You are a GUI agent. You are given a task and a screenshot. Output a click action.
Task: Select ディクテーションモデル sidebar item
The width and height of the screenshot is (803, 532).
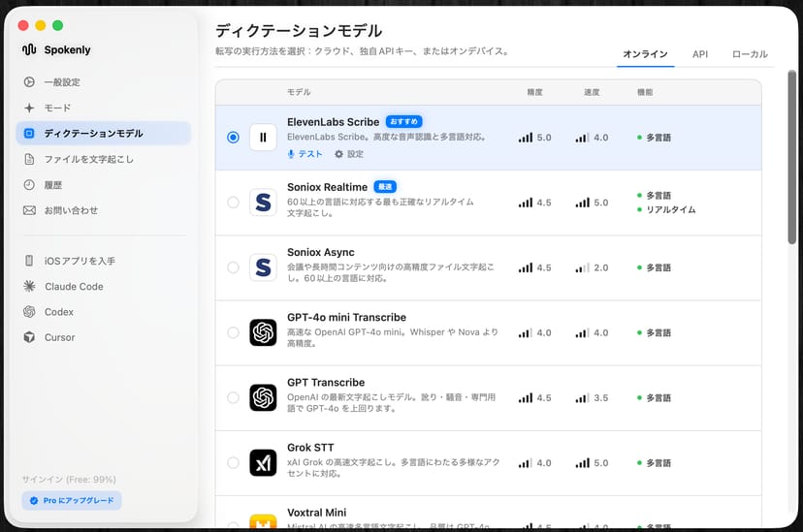point(103,134)
